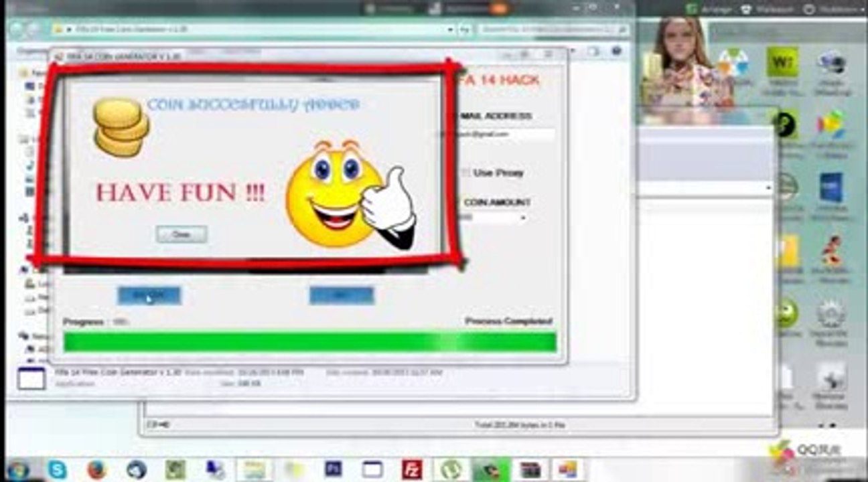Toggle the Explorer preview pane icon
Screen dimensions: 868x482
(x=593, y=51)
